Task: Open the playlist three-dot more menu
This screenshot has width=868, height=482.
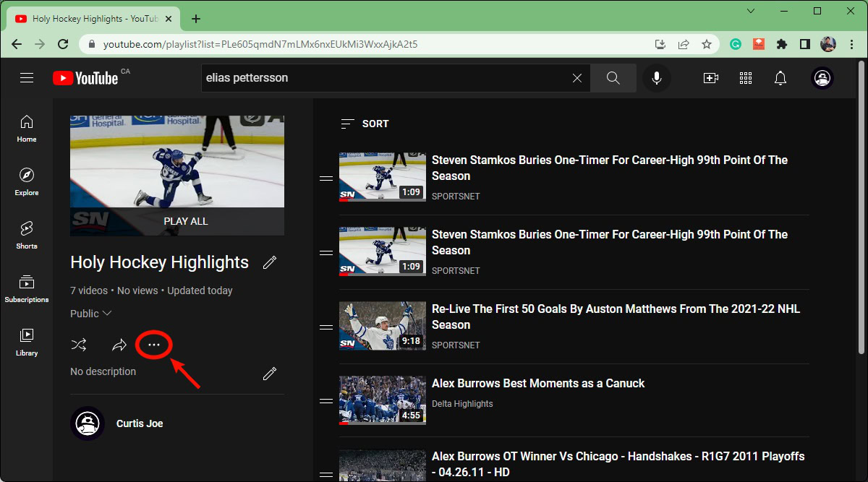Action: point(153,345)
